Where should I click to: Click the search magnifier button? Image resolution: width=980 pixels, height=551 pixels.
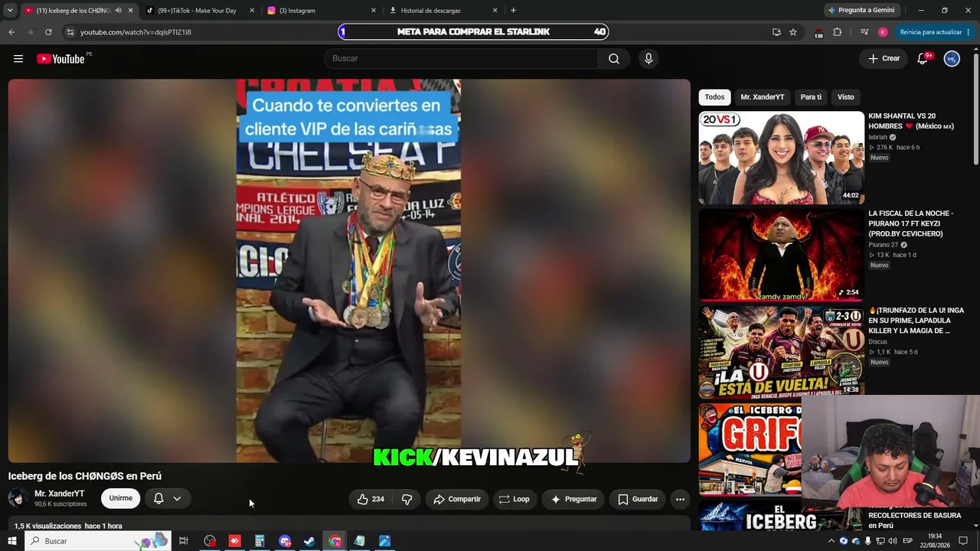[x=614, y=59]
